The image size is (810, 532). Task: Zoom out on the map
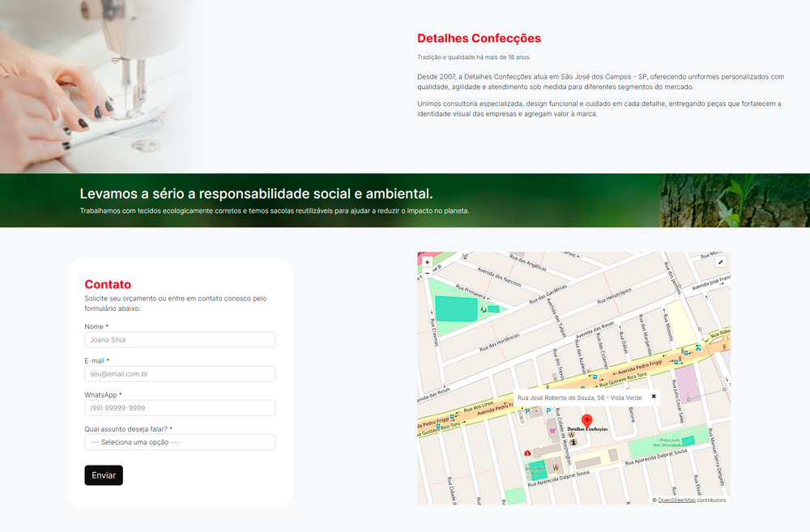[427, 273]
